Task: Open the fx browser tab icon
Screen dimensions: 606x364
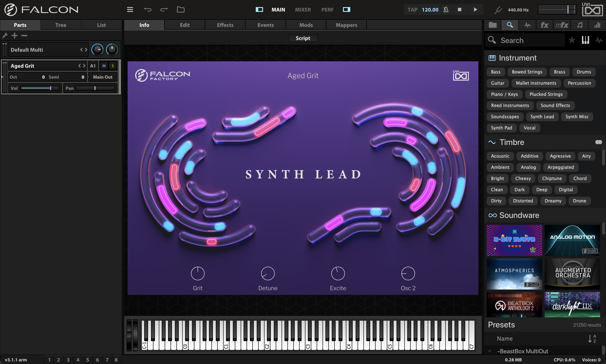Action: click(x=544, y=25)
